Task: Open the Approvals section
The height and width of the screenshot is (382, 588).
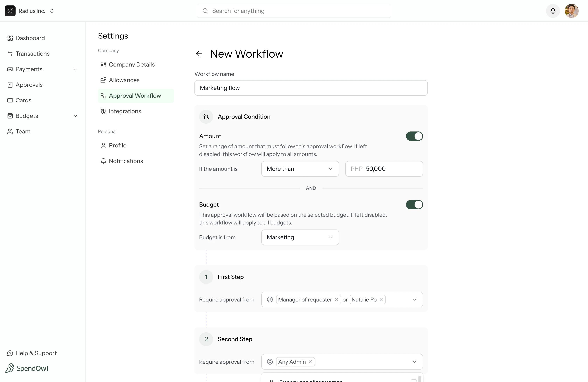Action: click(29, 84)
